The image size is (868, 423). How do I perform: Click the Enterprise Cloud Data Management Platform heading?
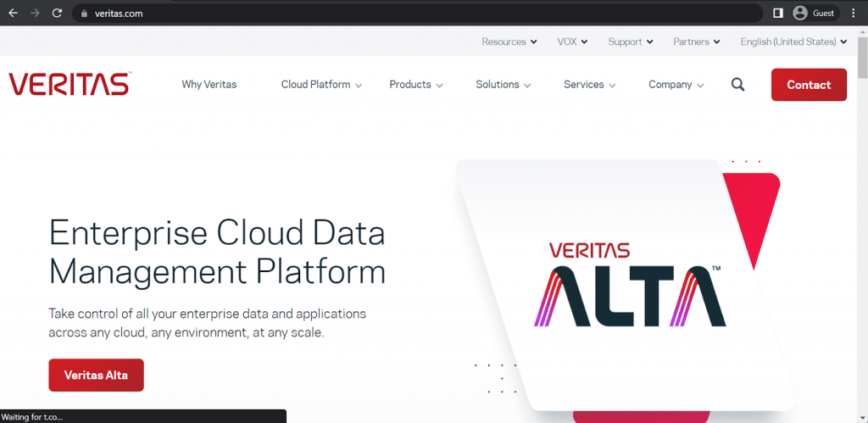tap(217, 252)
